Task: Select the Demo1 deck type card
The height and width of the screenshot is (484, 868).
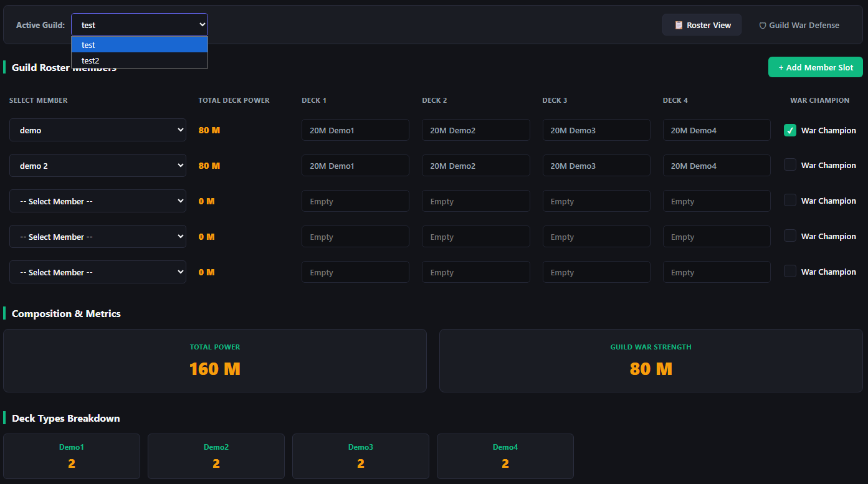Action: click(x=72, y=457)
